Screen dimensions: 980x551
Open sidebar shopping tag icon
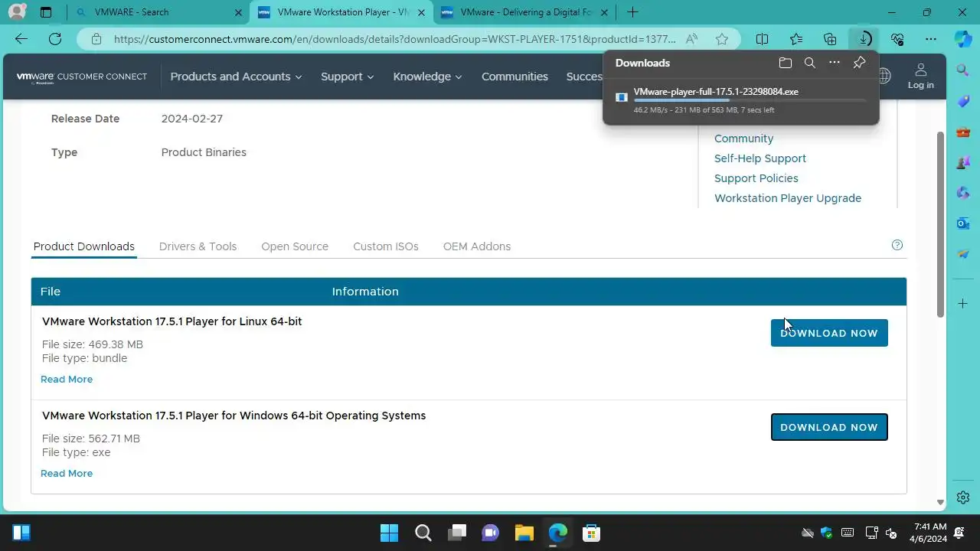(x=963, y=101)
